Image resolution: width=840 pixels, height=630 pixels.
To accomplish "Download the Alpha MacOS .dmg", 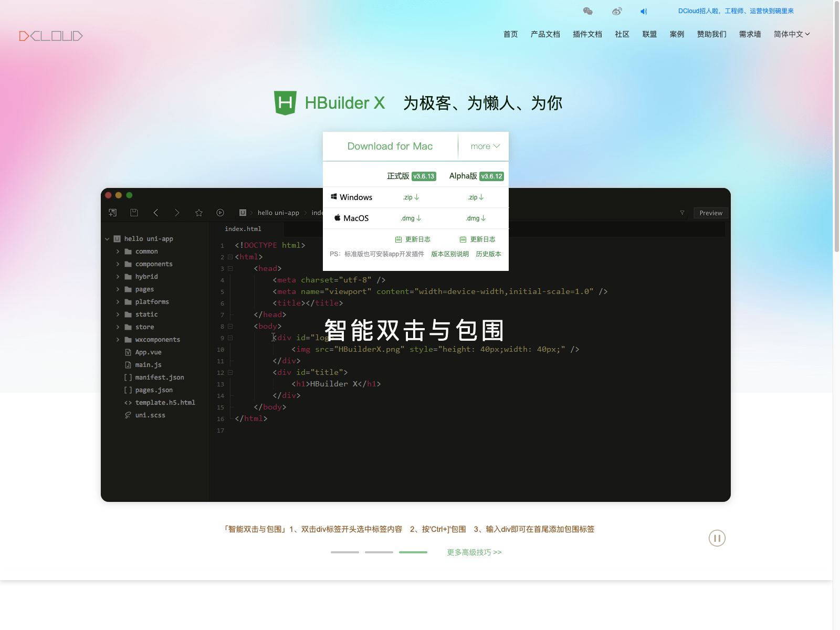I will coord(476,218).
